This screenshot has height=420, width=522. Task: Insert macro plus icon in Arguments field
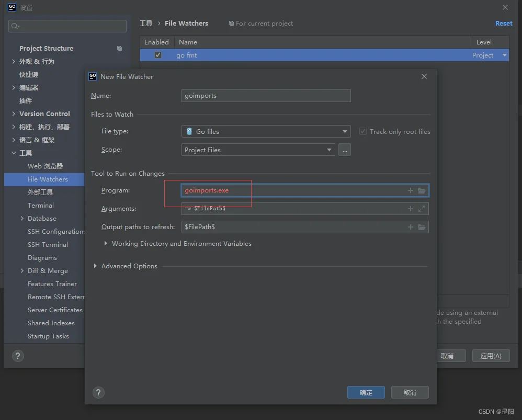click(410, 209)
